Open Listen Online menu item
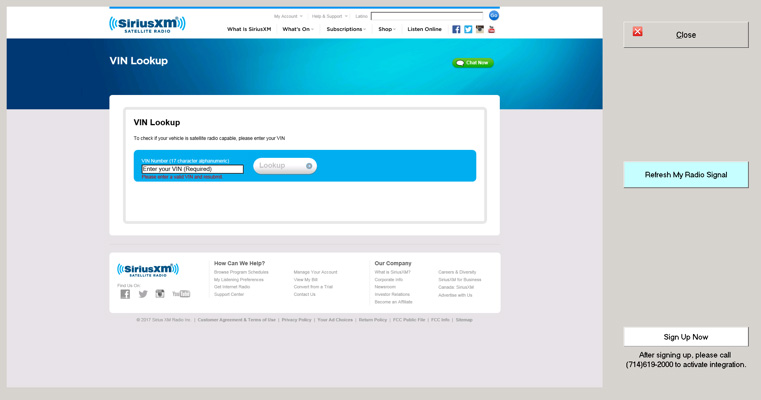The height and width of the screenshot is (400, 761). click(424, 29)
